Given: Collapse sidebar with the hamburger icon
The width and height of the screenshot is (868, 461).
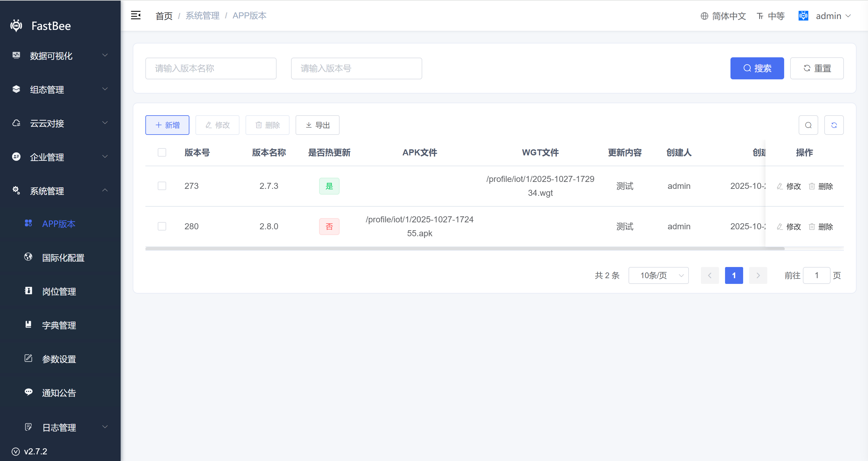Looking at the screenshot, I should tap(135, 15).
